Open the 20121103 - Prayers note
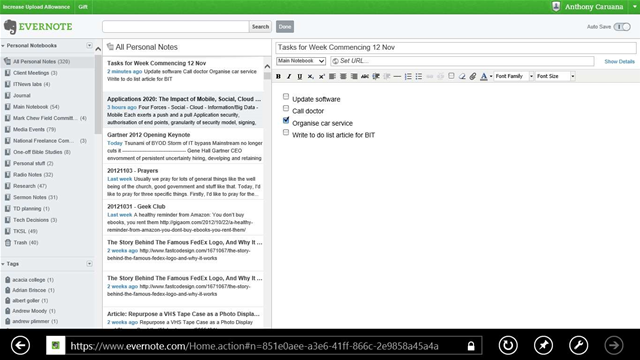 click(183, 182)
